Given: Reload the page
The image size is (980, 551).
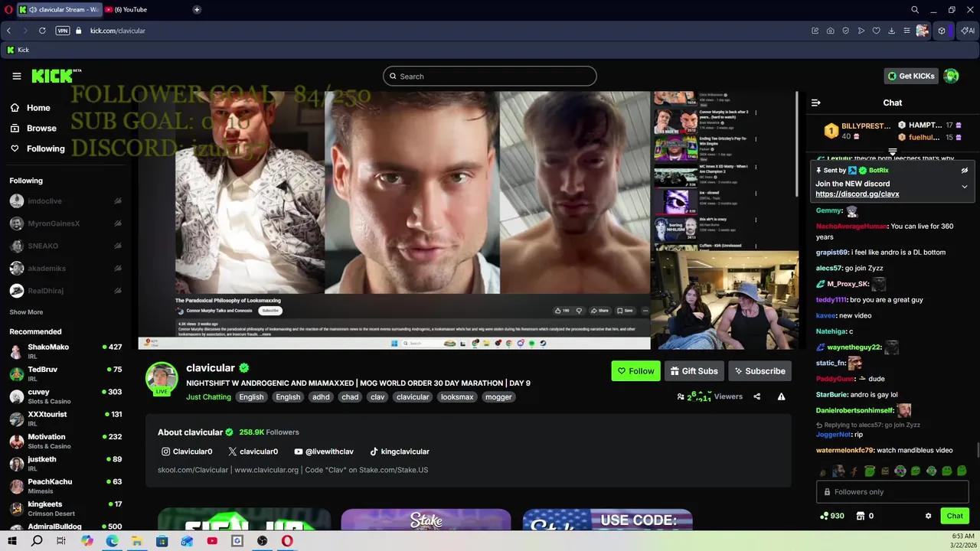Looking at the screenshot, I should tap(42, 31).
